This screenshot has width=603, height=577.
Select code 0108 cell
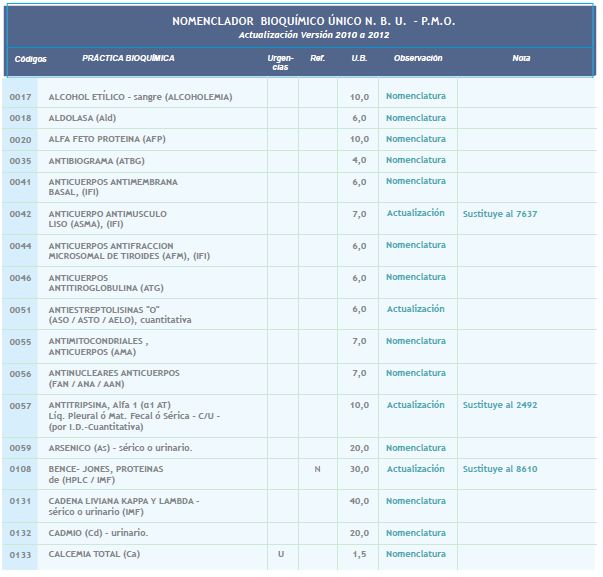pyautogui.click(x=20, y=469)
